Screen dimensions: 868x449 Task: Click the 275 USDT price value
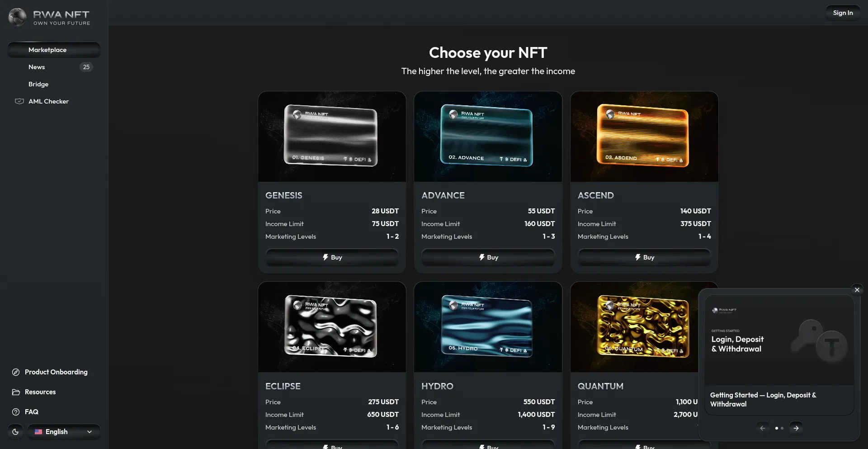(383, 402)
